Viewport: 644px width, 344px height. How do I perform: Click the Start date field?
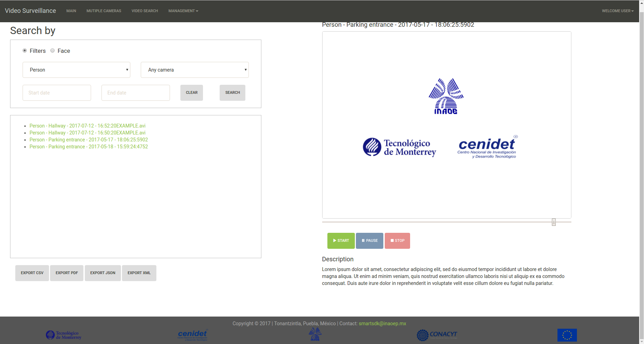click(x=57, y=93)
